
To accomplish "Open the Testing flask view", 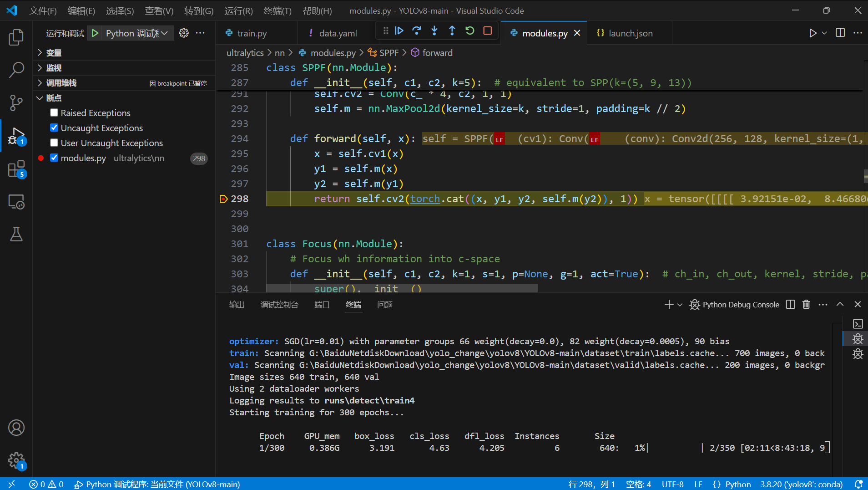I will 16,235.
